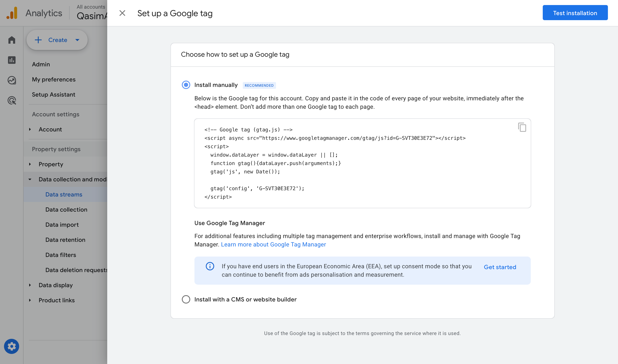The height and width of the screenshot is (364, 618).
Task: Click the consent mode info icon
Action: point(210,266)
